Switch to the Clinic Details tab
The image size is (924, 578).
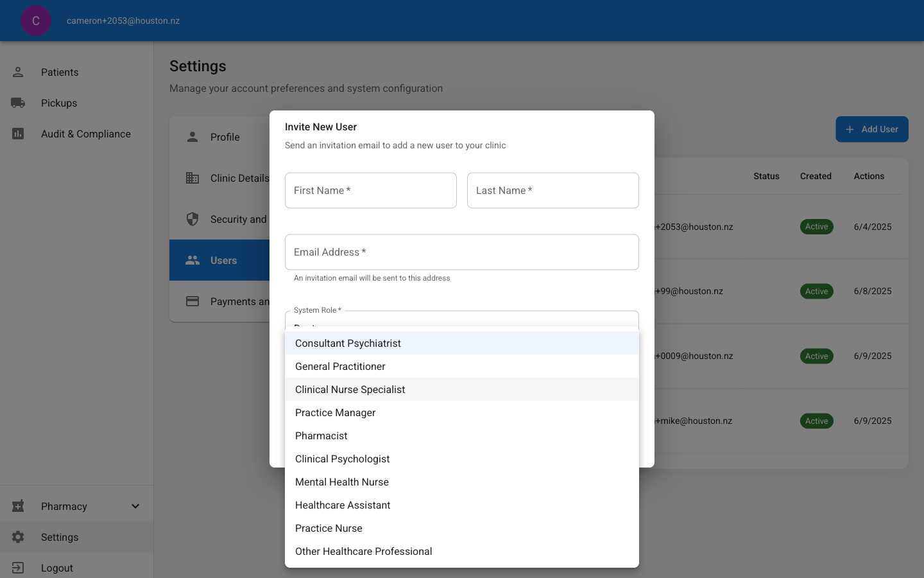[x=219, y=178]
